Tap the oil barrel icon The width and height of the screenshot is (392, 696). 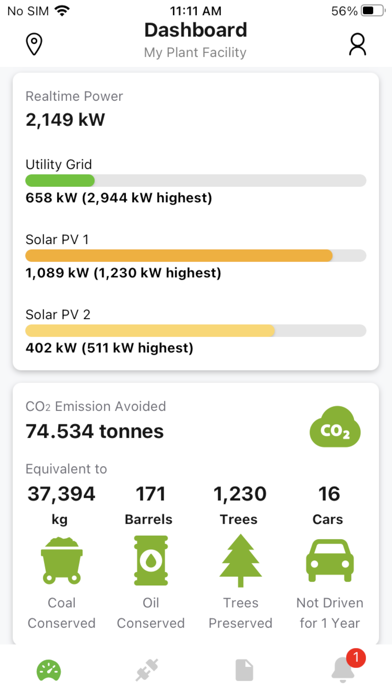click(151, 560)
